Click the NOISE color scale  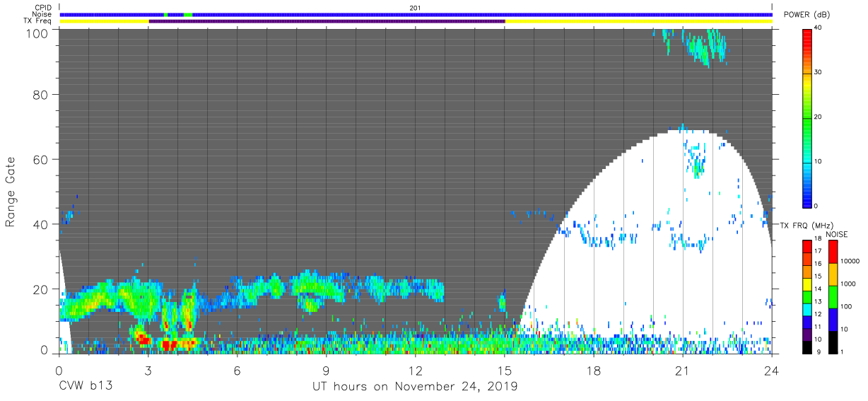pyautogui.click(x=832, y=296)
